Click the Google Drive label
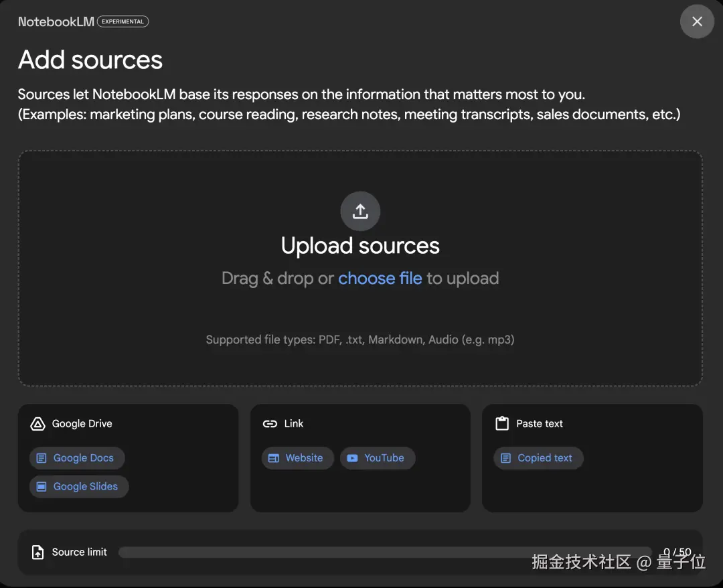 click(x=82, y=424)
